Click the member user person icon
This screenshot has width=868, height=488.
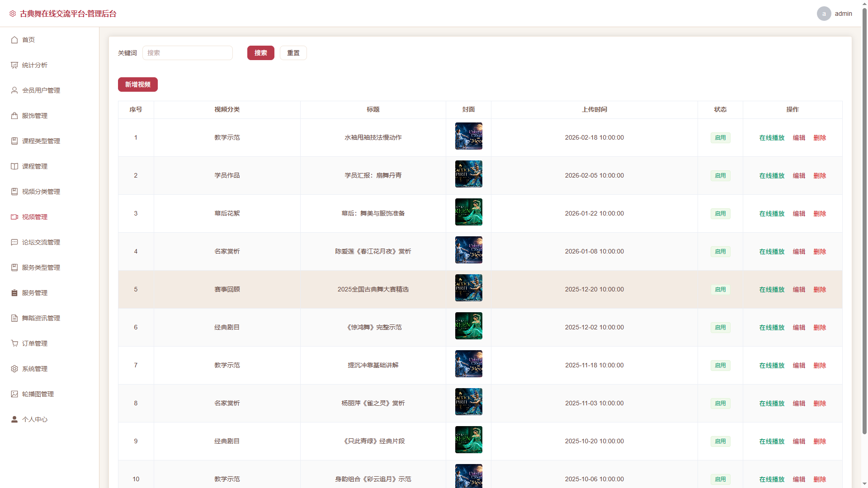coord(14,90)
